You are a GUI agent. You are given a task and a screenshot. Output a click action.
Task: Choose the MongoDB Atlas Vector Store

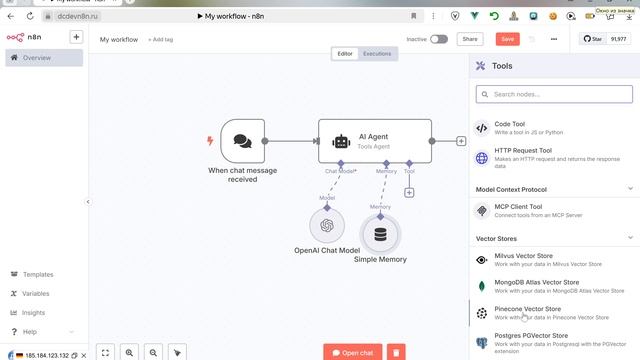(555, 286)
